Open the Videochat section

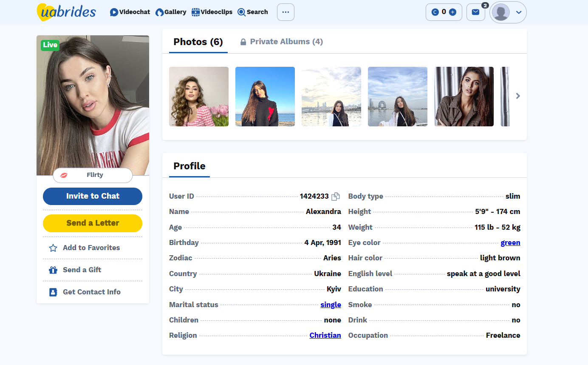pyautogui.click(x=130, y=12)
